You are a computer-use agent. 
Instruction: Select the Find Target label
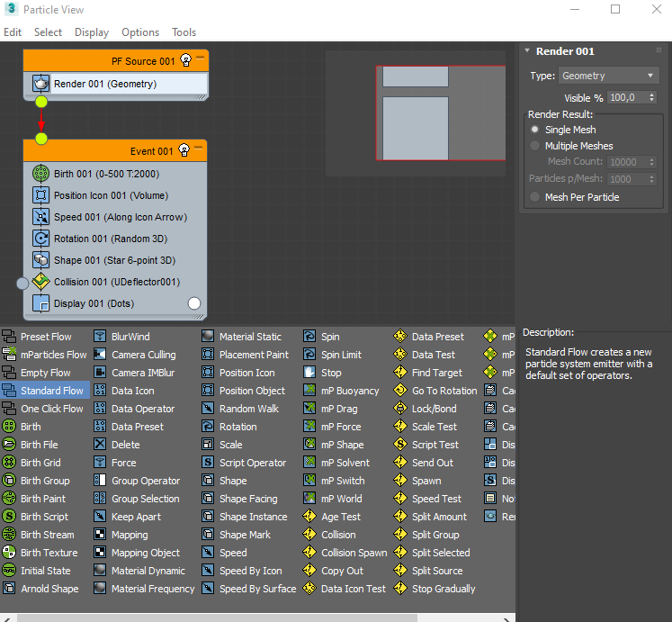coord(437,373)
